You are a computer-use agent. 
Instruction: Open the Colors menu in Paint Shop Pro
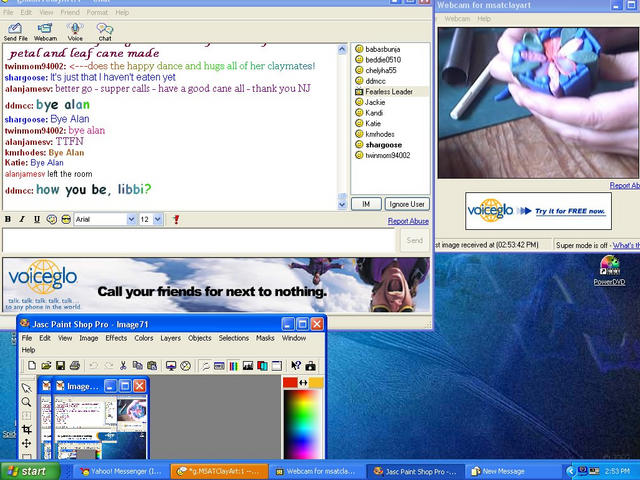click(144, 338)
